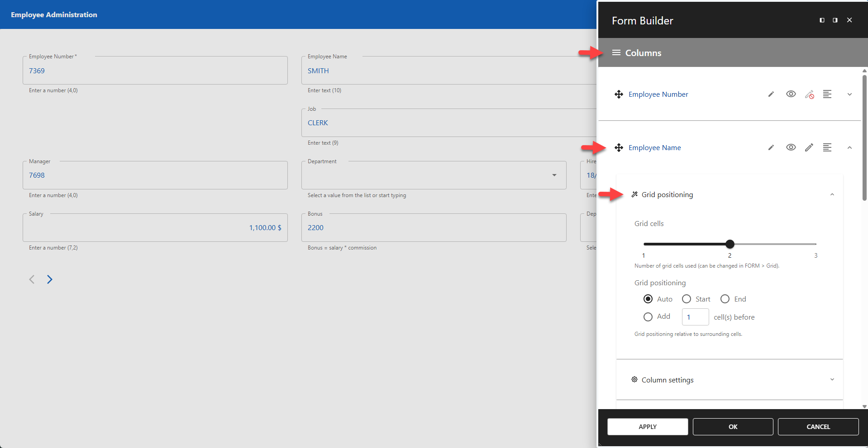This screenshot has width=868, height=448.
Task: Toggle visibility eye for Employee Number column
Action: (791, 94)
